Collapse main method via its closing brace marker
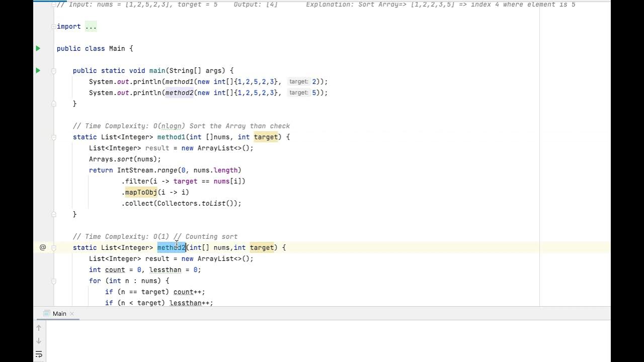Image resolution: width=644 pixels, height=362 pixels. (x=53, y=104)
